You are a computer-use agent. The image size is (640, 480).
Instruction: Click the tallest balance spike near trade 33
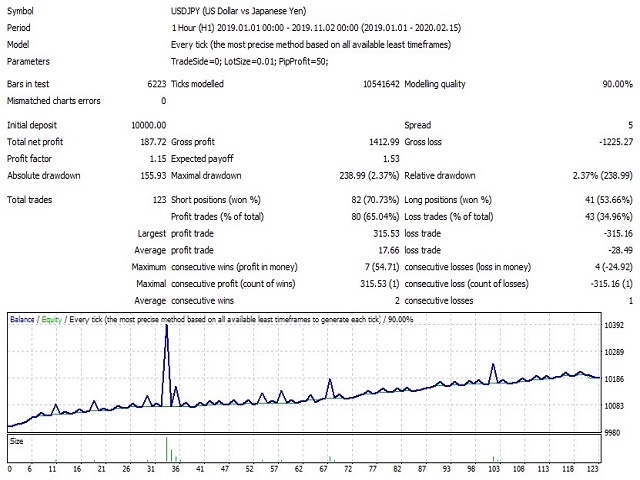click(166, 327)
